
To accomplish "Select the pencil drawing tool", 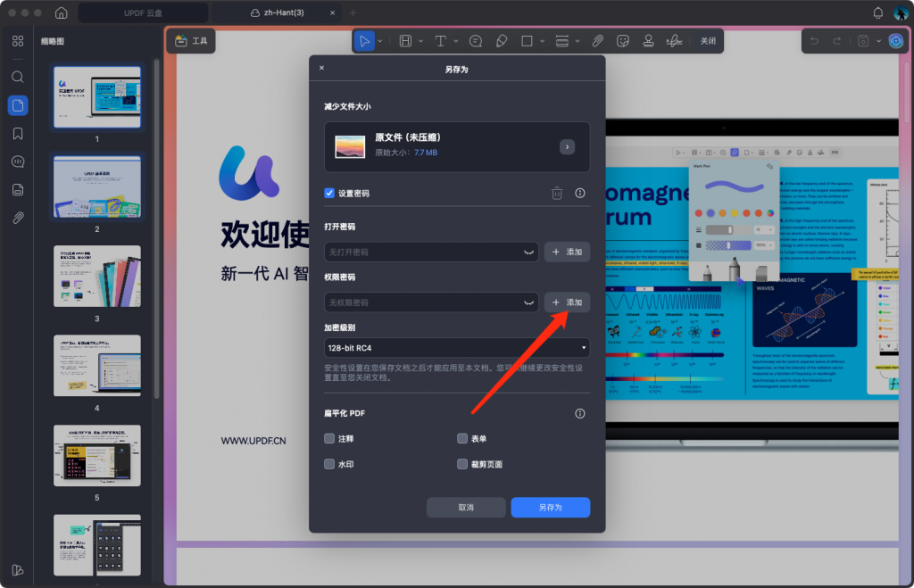I will pos(502,41).
